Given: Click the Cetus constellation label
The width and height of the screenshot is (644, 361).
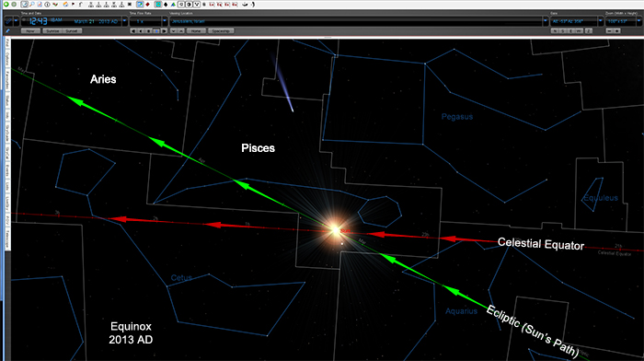Looking at the screenshot, I should point(181,278).
